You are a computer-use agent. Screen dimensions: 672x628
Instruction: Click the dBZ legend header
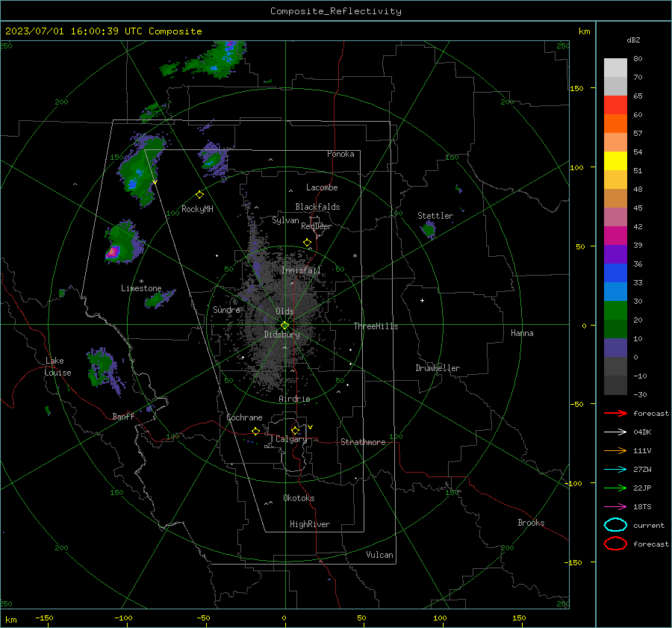click(x=633, y=40)
